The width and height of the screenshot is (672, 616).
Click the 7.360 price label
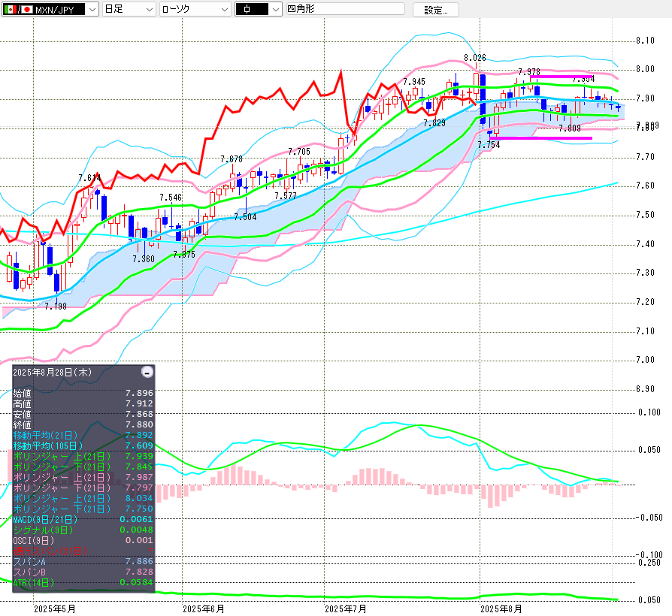pos(143,258)
